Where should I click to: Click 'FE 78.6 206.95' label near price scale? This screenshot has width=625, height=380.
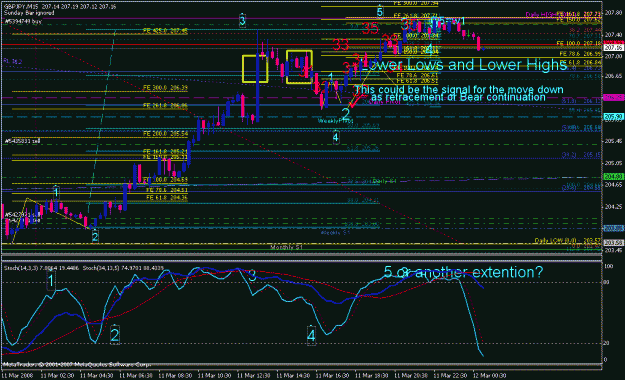580,53
